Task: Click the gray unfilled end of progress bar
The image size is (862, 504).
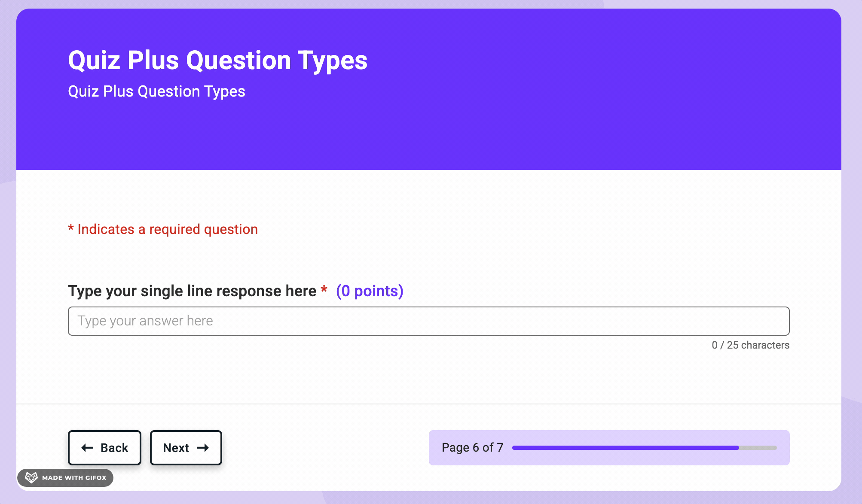Action: 758,448
